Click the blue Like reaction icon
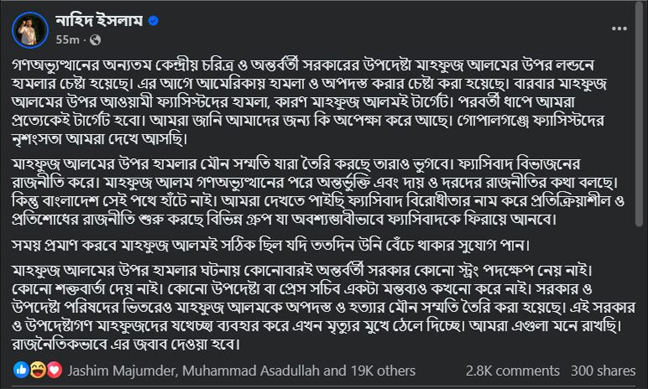The height and width of the screenshot is (389, 648). 21,370
